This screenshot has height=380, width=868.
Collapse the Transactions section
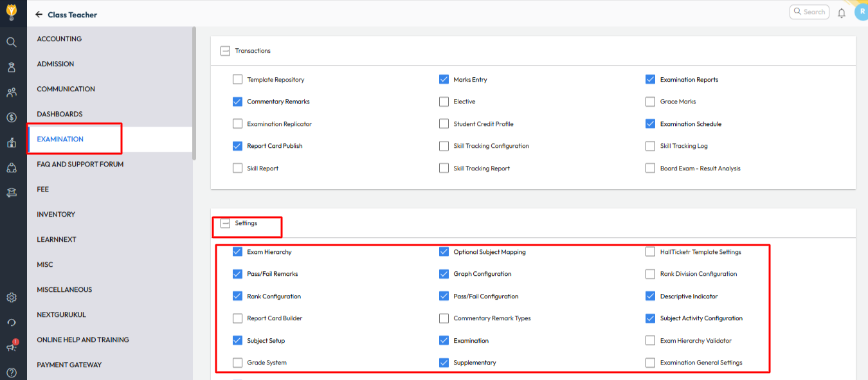225,51
